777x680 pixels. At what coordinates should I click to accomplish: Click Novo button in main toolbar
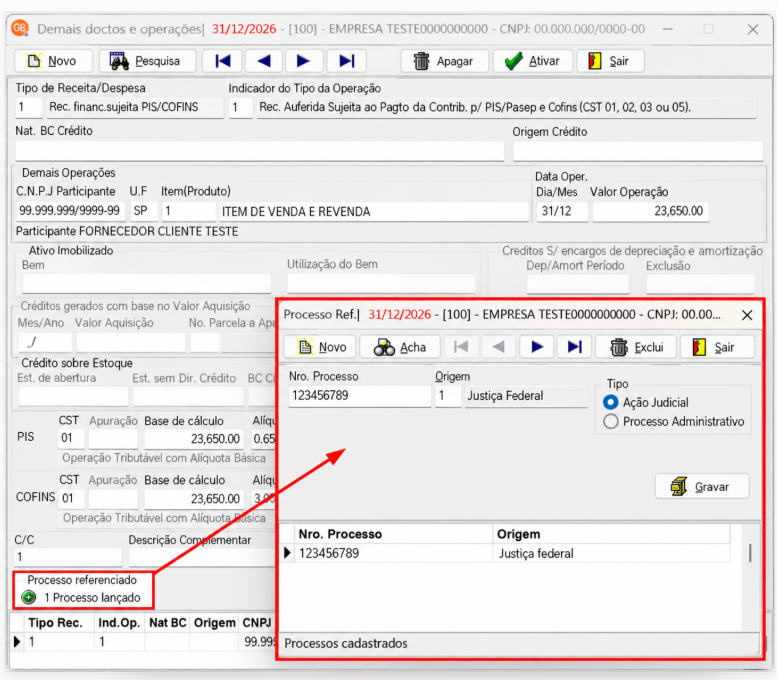[x=54, y=61]
